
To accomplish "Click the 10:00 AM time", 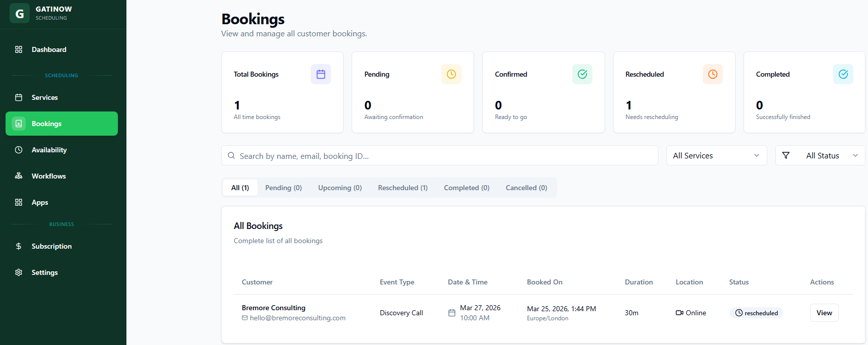I will tap(475, 318).
